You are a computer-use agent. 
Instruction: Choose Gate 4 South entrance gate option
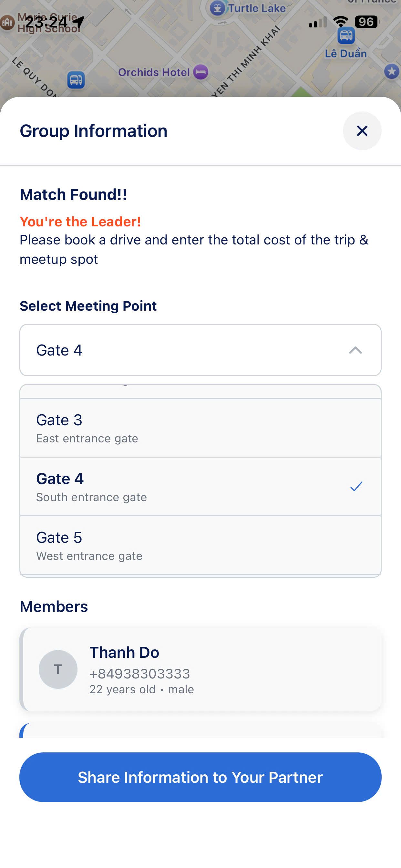[169, 487]
